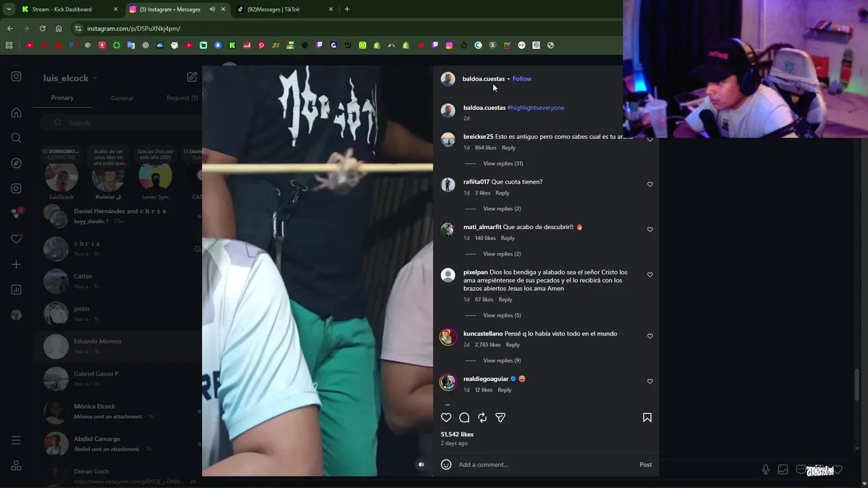
Task: Open the emoji picker in the comment box
Action: (x=446, y=464)
